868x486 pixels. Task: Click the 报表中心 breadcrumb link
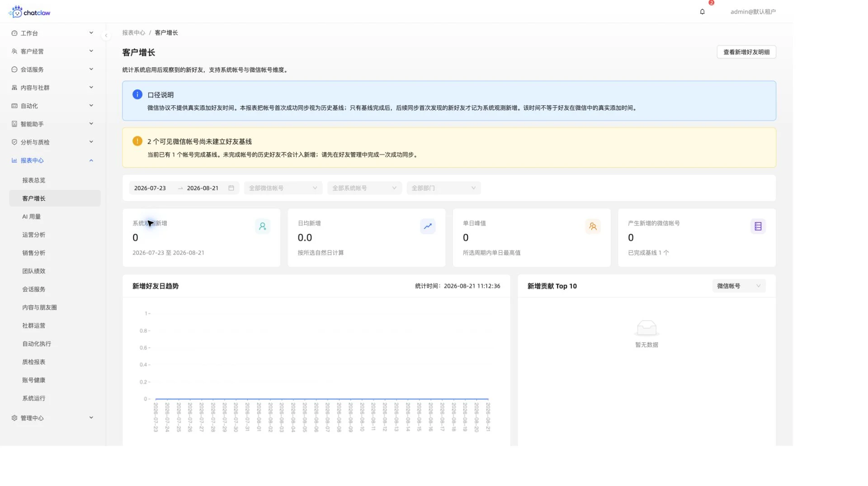[133, 33]
